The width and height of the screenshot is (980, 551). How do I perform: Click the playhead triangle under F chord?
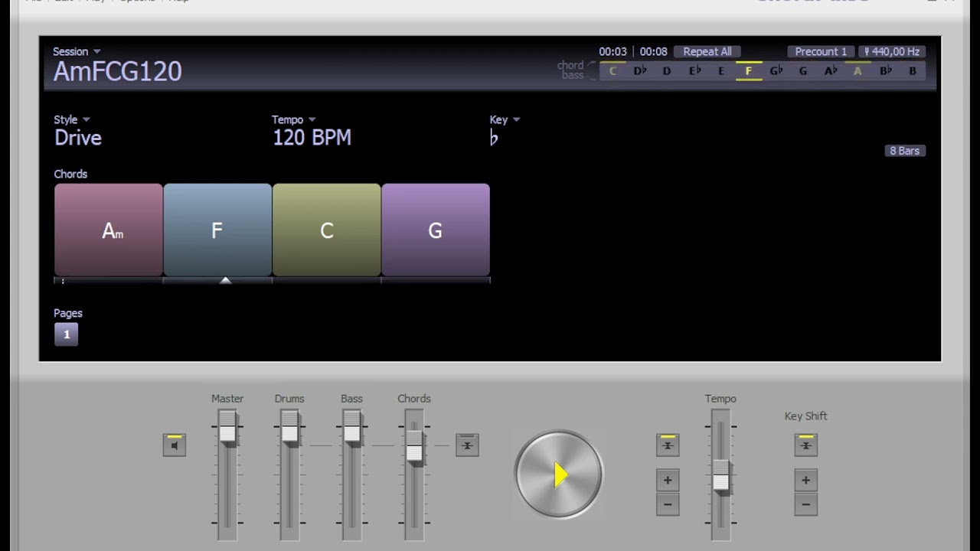tap(225, 281)
